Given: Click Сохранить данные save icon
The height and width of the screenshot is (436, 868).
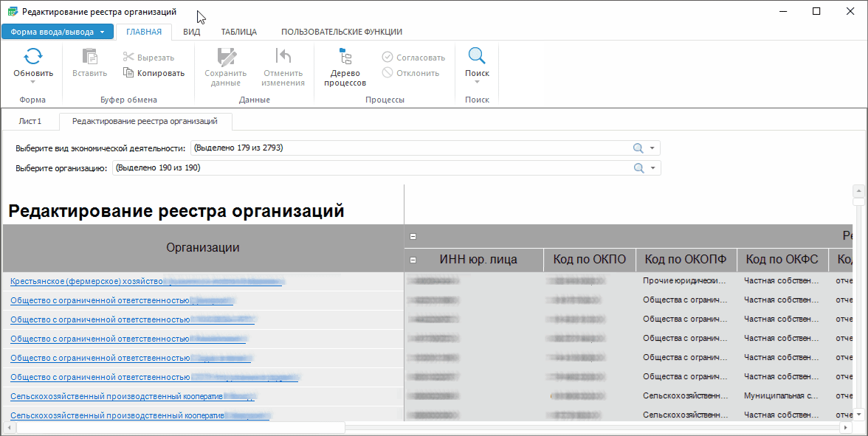Looking at the screenshot, I should click(x=225, y=57).
